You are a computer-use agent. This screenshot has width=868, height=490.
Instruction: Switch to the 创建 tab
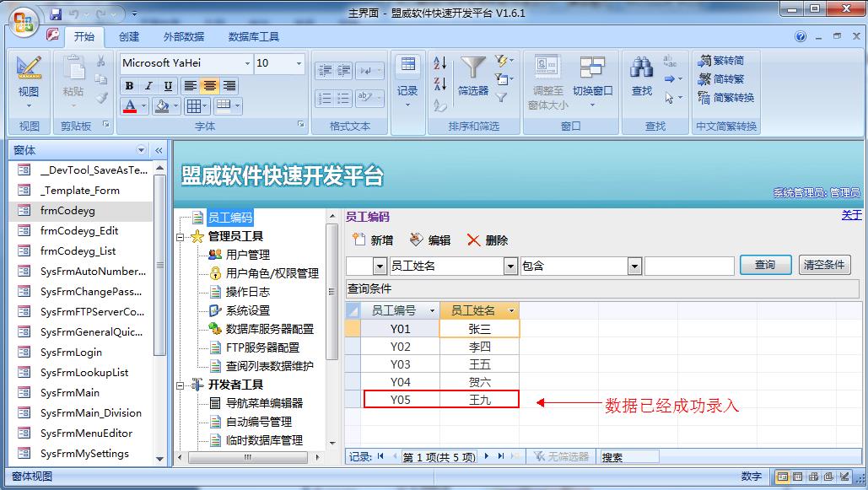[x=129, y=36]
